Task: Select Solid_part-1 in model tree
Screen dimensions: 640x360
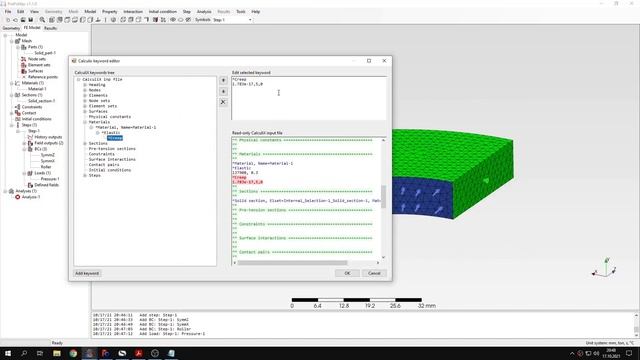Action: [45, 53]
